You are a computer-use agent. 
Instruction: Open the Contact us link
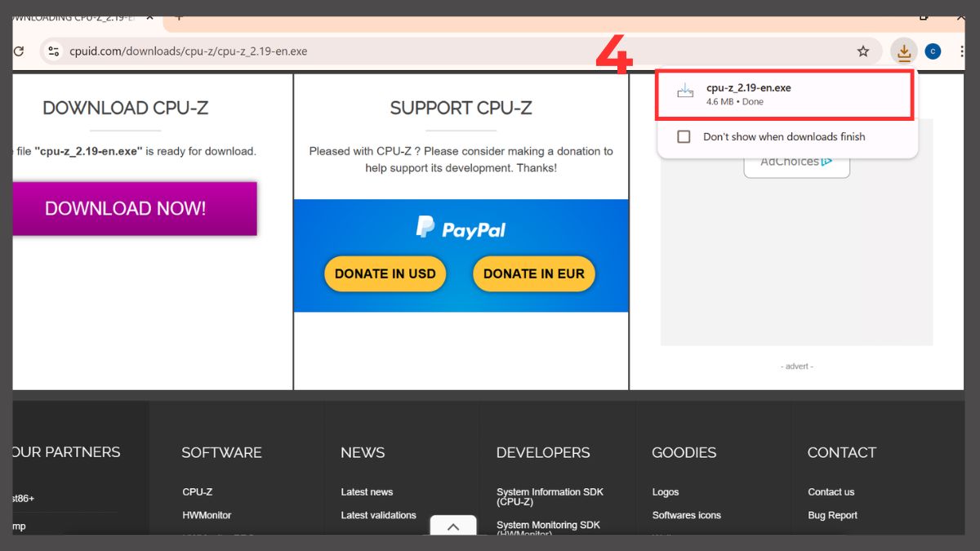point(831,492)
